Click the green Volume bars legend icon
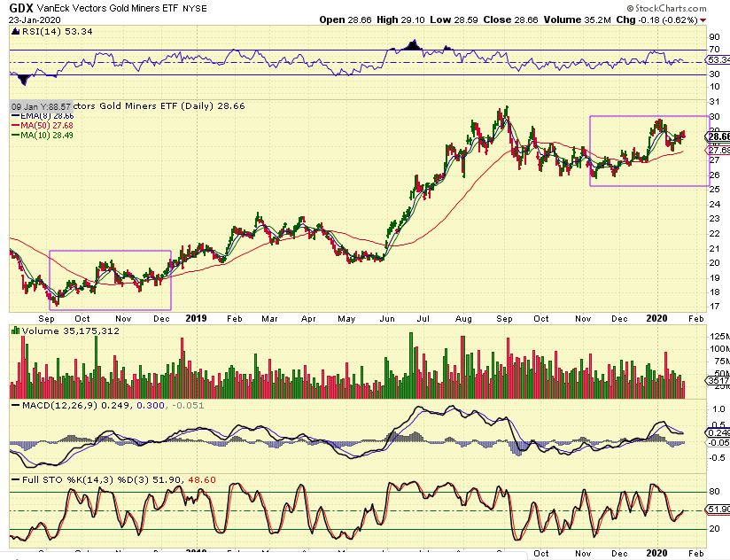Image resolution: width=730 pixels, height=560 pixels. click(x=15, y=331)
